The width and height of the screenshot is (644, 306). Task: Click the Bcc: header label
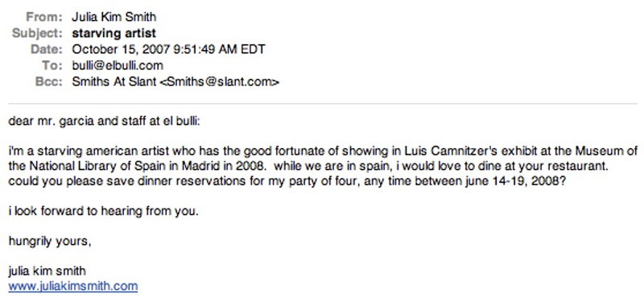(x=49, y=82)
